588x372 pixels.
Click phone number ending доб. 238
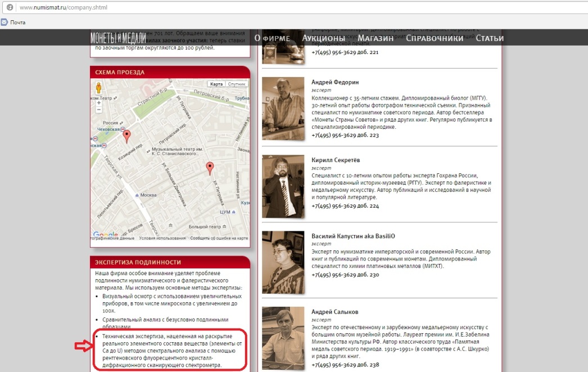[345, 365]
